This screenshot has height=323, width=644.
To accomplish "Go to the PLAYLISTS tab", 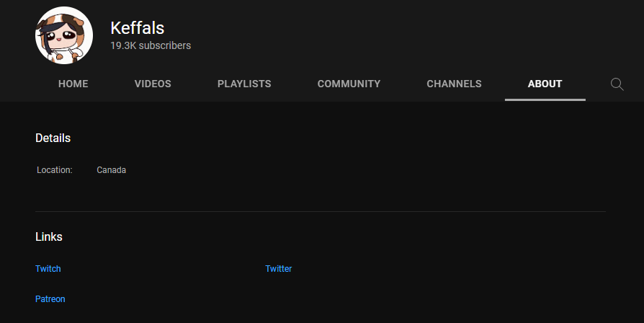I will click(x=244, y=84).
